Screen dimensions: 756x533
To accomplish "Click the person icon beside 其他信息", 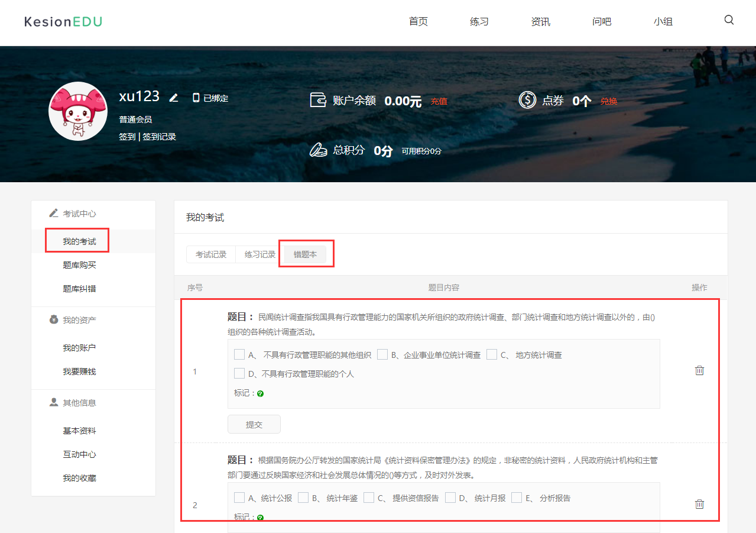I will coord(53,402).
